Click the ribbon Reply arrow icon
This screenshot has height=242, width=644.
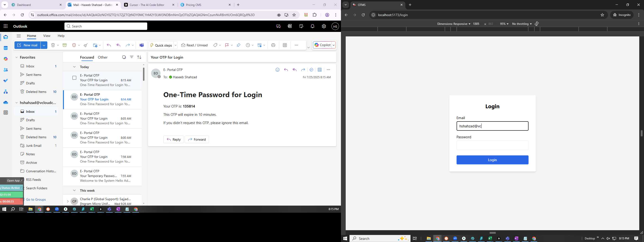point(109,45)
